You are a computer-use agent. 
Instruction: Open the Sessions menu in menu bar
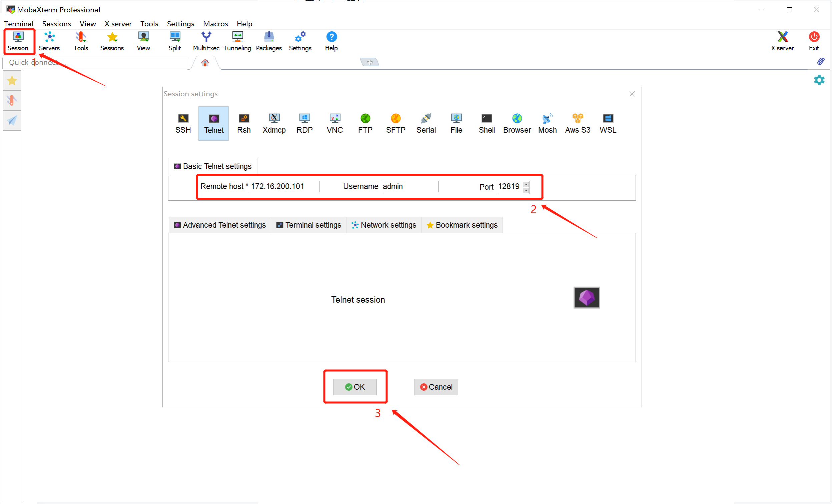(x=56, y=24)
